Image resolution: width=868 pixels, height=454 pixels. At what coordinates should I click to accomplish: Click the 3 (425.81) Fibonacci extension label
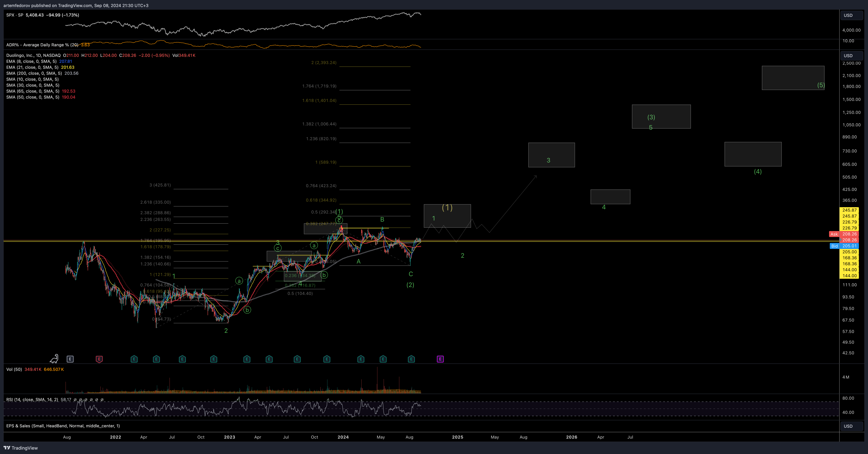click(160, 185)
